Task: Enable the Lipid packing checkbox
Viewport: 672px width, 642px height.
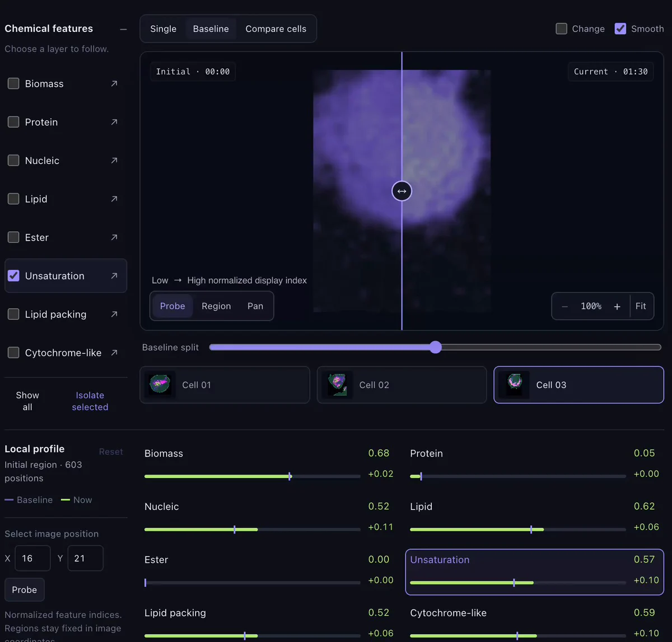Action: (x=13, y=314)
